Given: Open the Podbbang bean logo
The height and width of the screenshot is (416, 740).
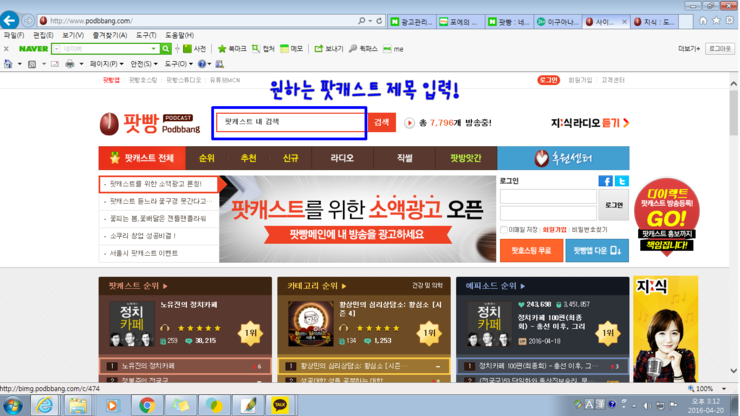Looking at the screenshot, I should [x=109, y=124].
